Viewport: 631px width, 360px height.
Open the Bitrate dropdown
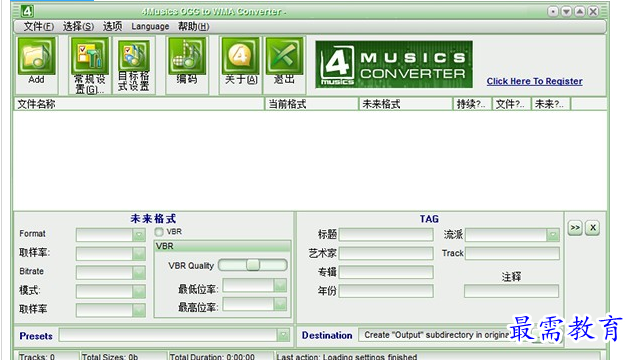point(139,272)
